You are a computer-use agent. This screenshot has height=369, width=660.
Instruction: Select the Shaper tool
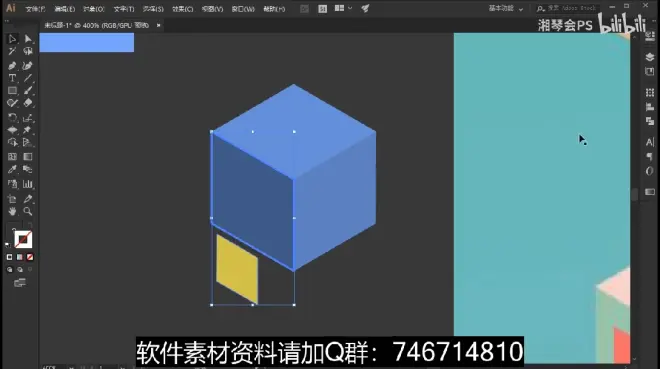[12, 103]
